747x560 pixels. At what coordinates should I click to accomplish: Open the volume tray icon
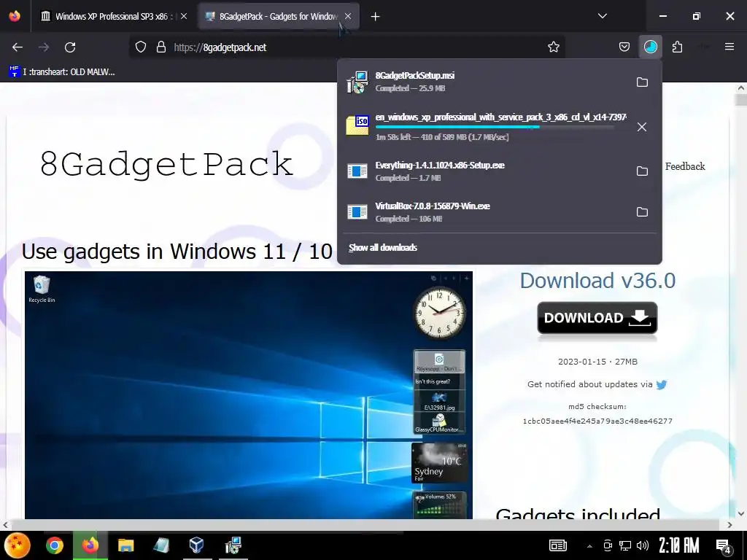coord(642,545)
